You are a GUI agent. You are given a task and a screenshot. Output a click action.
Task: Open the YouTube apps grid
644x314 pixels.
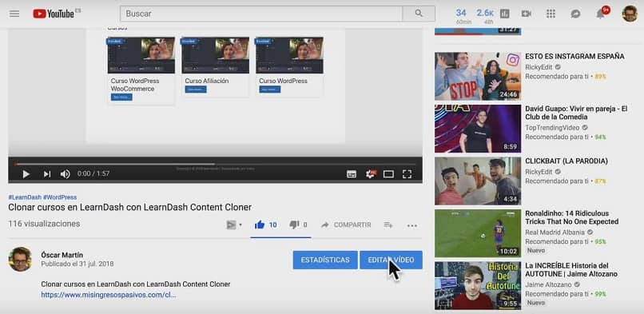point(551,14)
